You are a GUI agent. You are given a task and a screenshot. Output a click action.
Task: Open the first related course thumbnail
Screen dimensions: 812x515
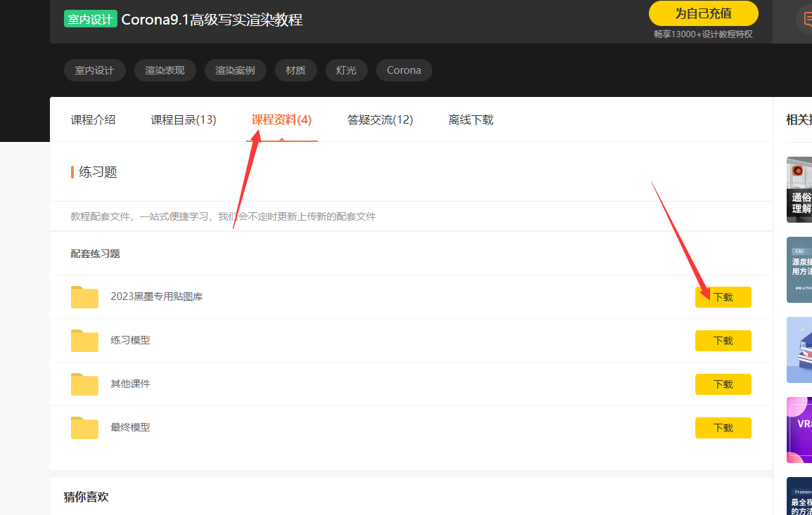pyautogui.click(x=799, y=189)
